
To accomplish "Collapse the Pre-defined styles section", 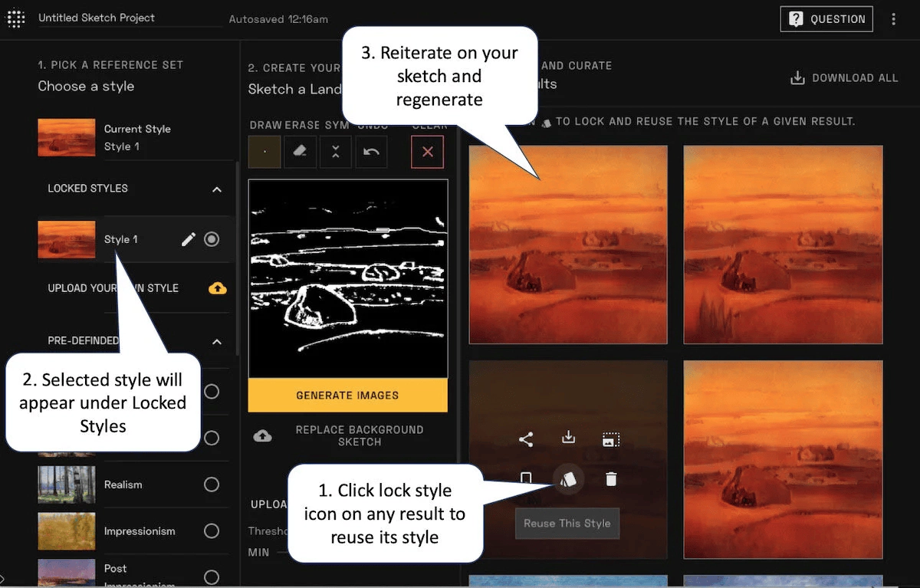I will pyautogui.click(x=217, y=341).
